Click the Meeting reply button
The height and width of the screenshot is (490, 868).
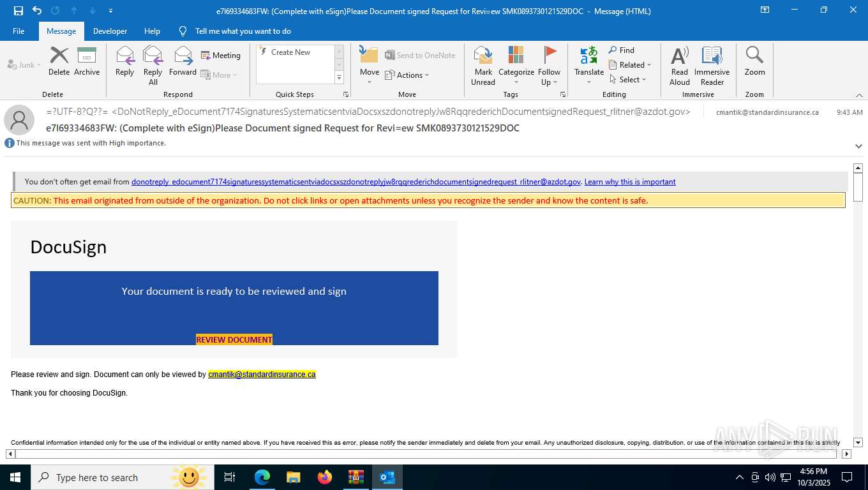[x=221, y=56]
